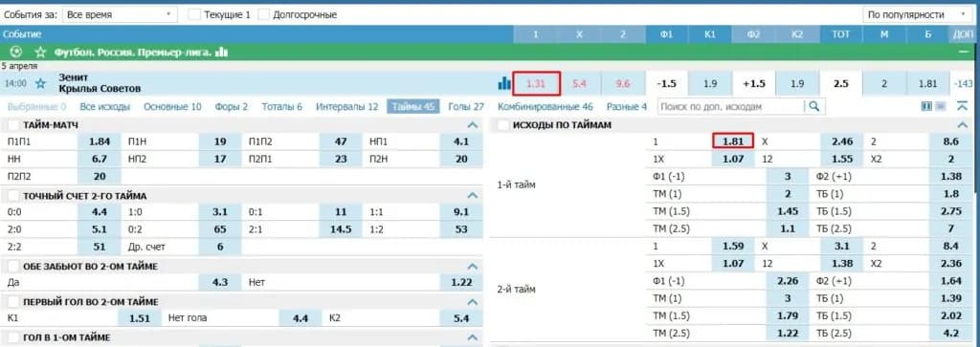Viewport: 980px width, 347px height.
Task: Open league statistics chart icon beside Премьер-лига
Action: click(x=221, y=53)
